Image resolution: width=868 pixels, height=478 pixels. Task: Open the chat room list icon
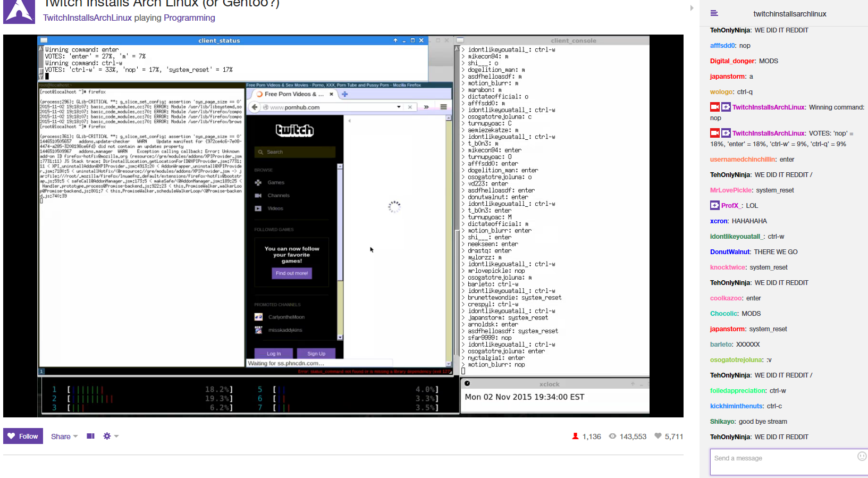(x=714, y=13)
